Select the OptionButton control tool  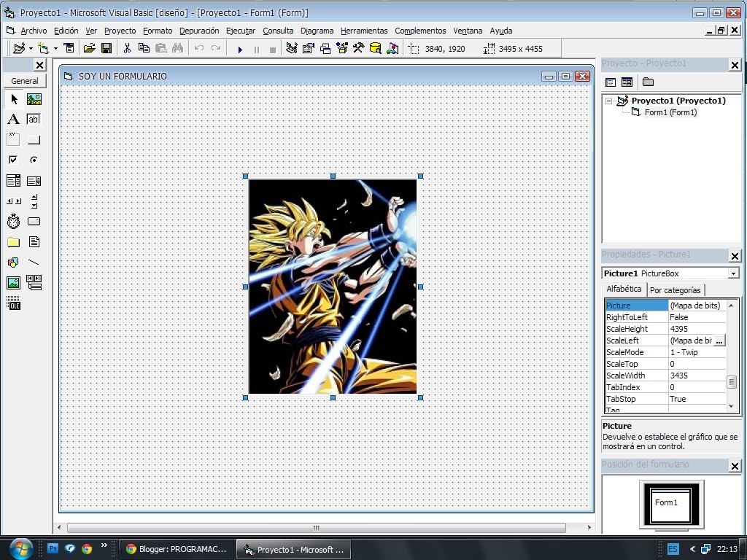click(x=34, y=158)
